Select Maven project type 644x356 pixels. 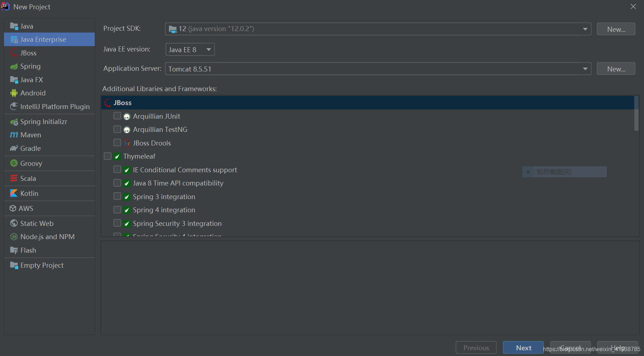[x=49, y=135]
